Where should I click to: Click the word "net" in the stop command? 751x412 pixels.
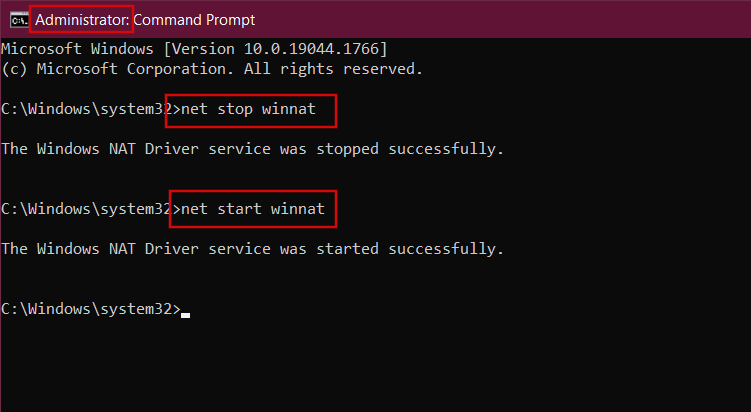pyautogui.click(x=192, y=109)
